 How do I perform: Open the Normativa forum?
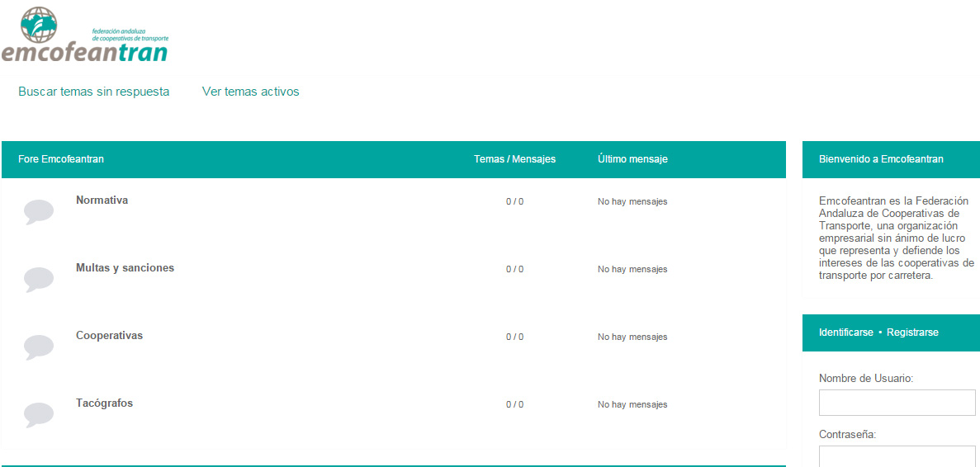click(x=102, y=200)
